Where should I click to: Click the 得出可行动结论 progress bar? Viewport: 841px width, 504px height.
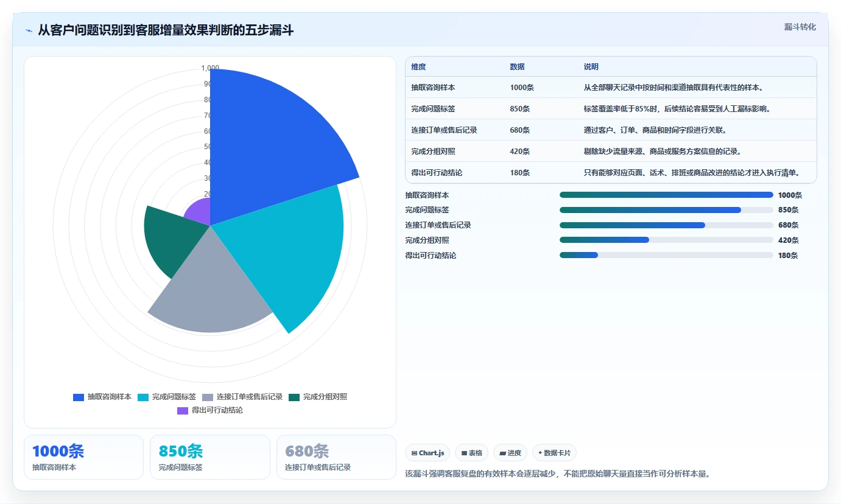point(666,255)
